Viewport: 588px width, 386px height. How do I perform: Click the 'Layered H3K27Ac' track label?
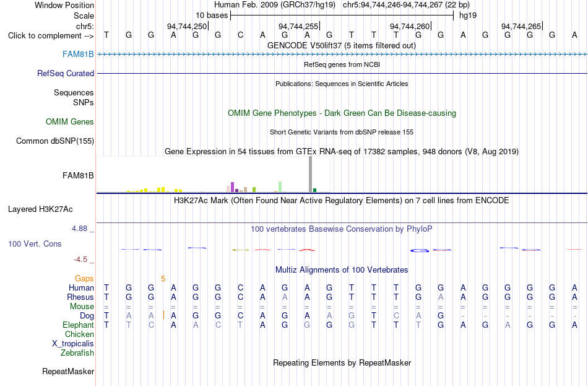(40, 209)
